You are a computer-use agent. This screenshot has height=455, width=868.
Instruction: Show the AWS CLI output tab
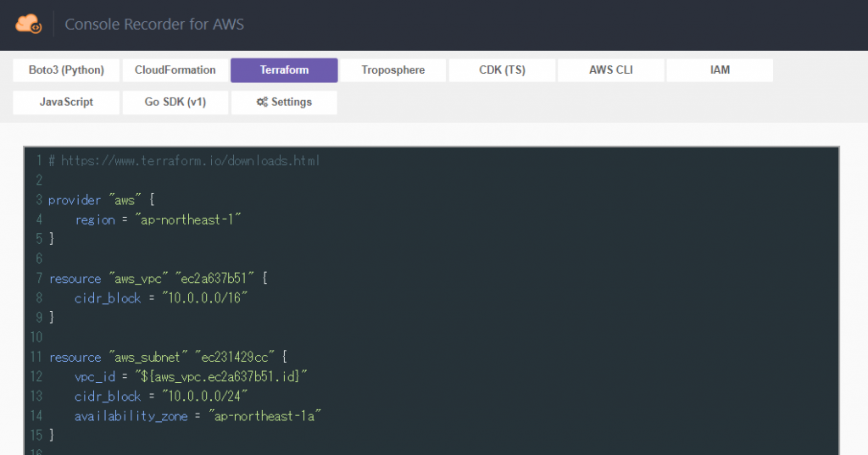[x=610, y=70]
